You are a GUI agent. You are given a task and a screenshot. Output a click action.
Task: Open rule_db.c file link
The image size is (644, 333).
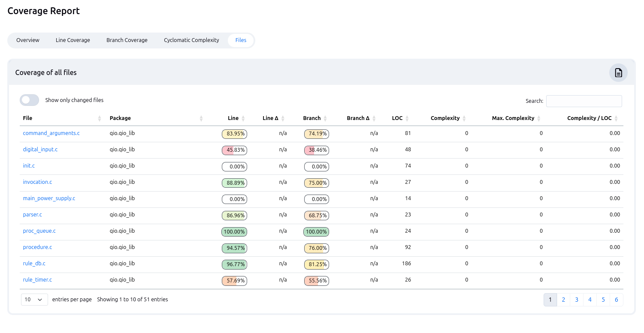(34, 264)
